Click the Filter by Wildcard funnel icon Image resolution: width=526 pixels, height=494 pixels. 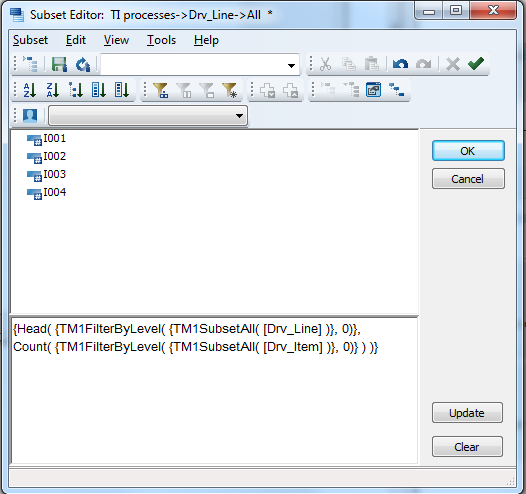tap(230, 90)
